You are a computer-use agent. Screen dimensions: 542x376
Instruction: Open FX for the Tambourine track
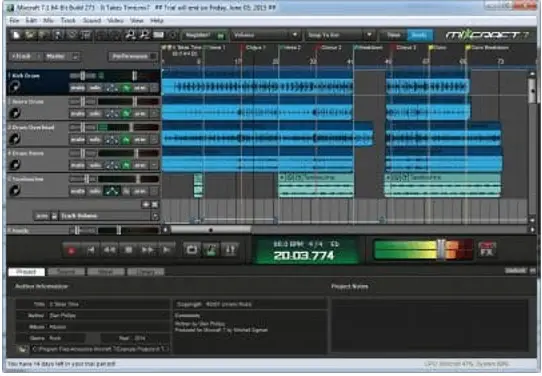[x=126, y=191]
